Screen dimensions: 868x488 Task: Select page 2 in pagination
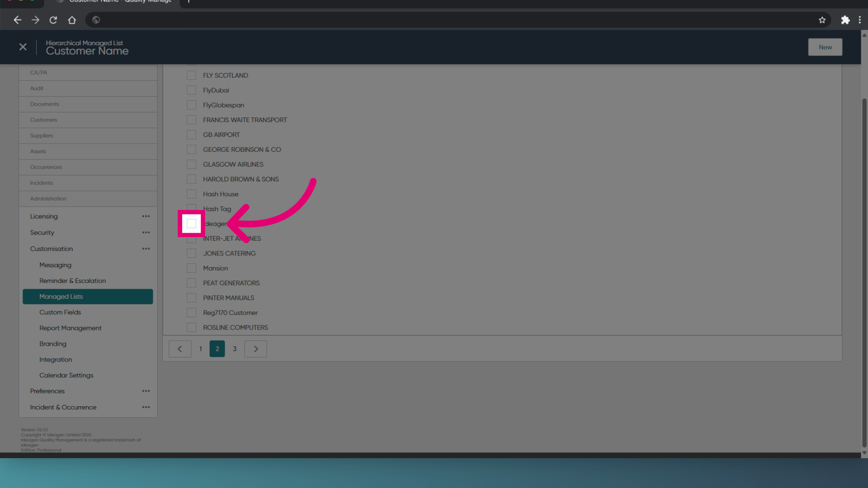coord(217,349)
